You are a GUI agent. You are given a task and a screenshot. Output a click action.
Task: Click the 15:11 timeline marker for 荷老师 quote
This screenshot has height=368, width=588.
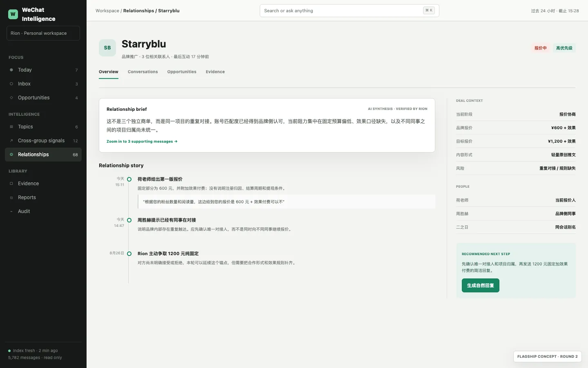click(129, 179)
